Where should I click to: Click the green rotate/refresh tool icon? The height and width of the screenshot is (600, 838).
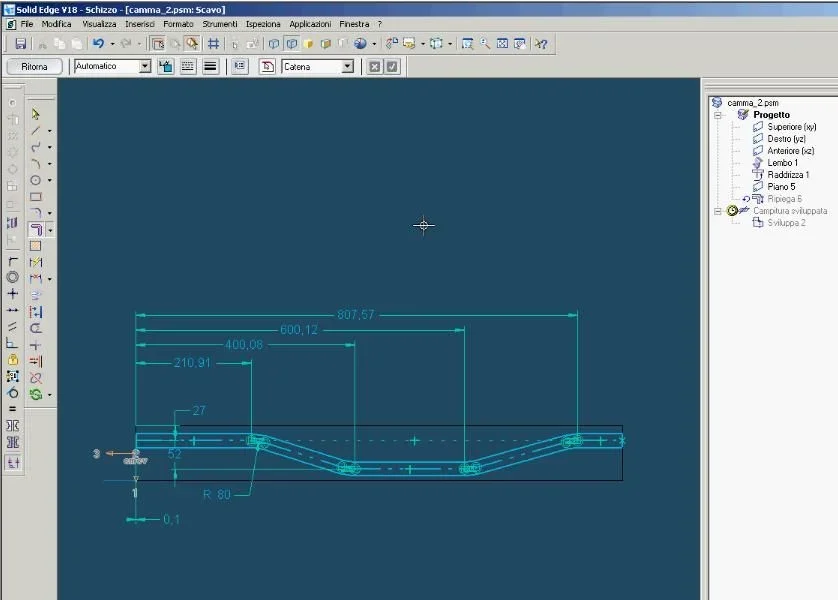35,394
